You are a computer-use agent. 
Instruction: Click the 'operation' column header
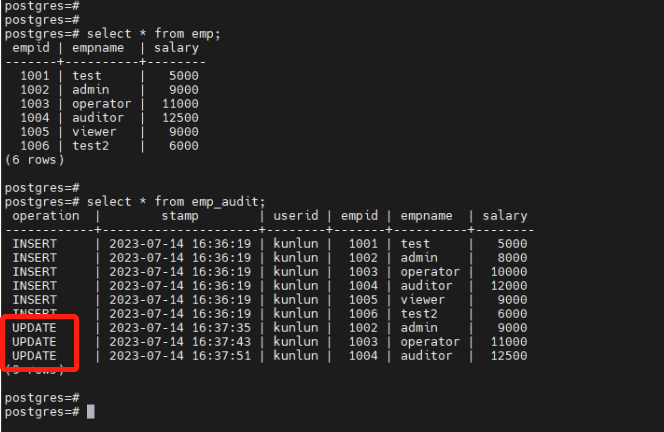[45, 215]
